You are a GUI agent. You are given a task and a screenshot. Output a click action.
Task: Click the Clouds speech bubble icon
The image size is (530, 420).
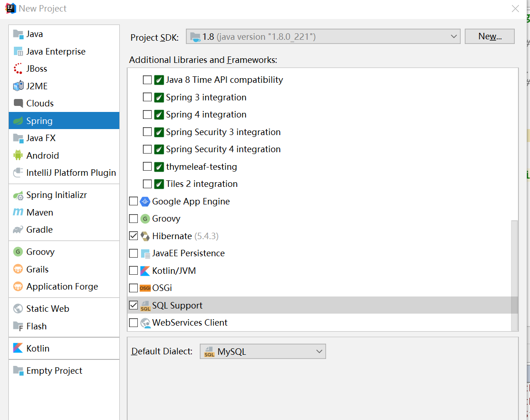(x=18, y=103)
